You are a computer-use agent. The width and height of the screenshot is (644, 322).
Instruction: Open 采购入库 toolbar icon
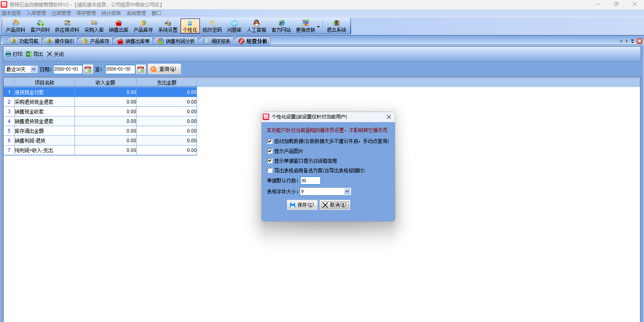point(94,26)
